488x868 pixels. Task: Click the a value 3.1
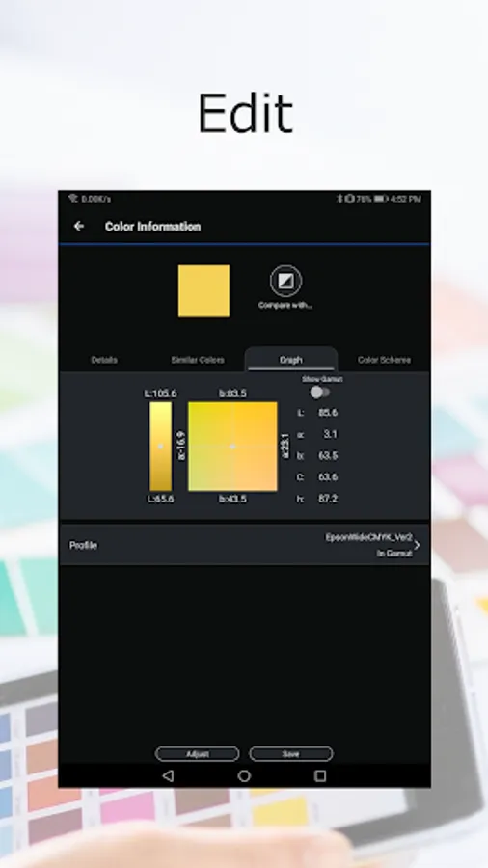click(330, 434)
